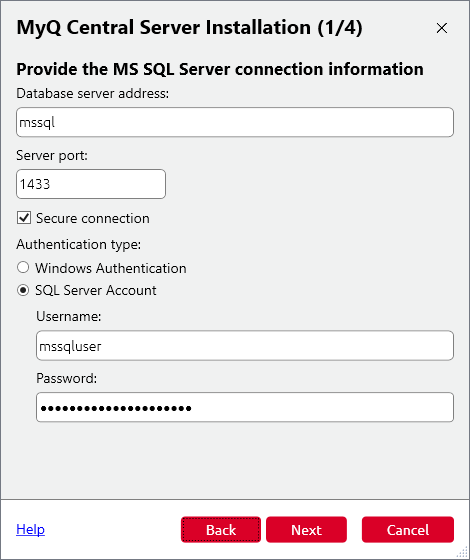Select the Windows Authentication radio option

pos(23,268)
